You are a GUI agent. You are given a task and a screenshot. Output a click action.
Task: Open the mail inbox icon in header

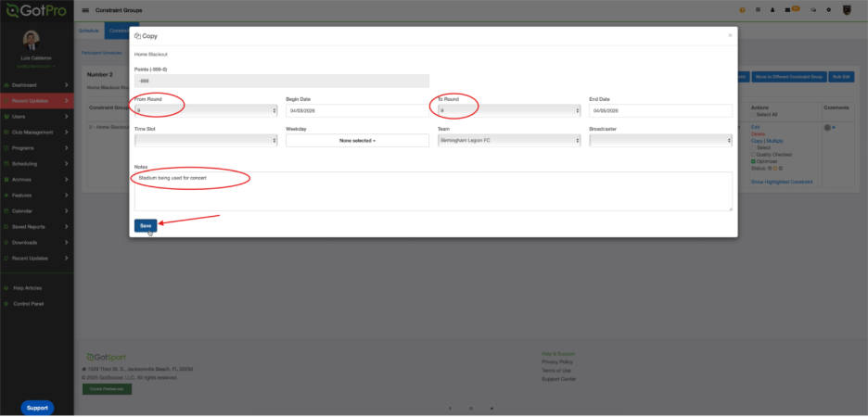point(788,9)
